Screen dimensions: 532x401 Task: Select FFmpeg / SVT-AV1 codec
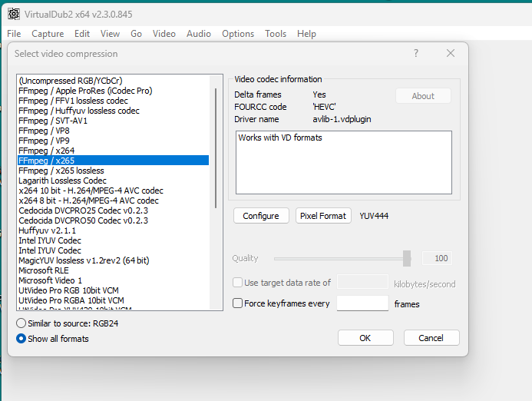click(113, 121)
